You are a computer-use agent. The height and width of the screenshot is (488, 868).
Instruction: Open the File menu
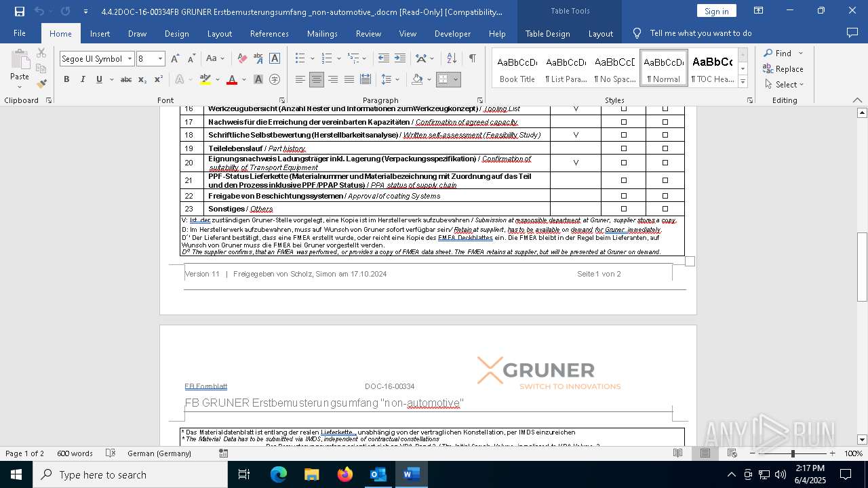pos(20,33)
